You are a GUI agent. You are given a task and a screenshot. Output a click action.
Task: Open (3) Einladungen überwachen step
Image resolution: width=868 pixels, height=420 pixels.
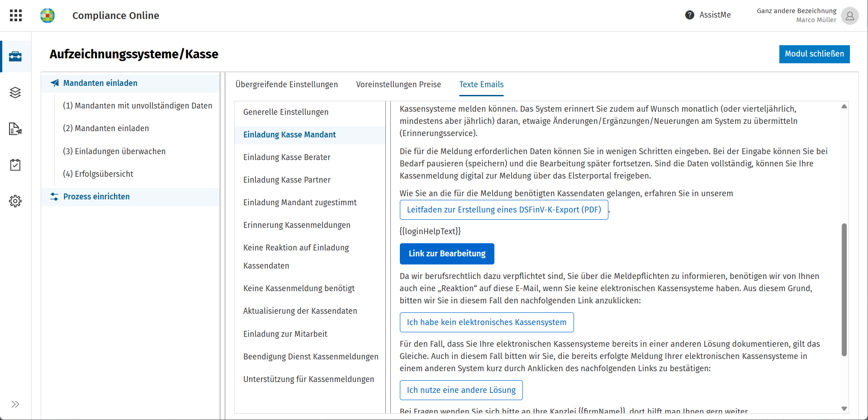pyautogui.click(x=114, y=151)
